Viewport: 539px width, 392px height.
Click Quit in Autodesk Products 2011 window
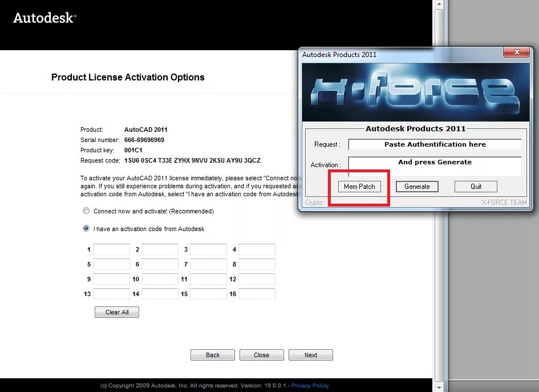pos(476,187)
